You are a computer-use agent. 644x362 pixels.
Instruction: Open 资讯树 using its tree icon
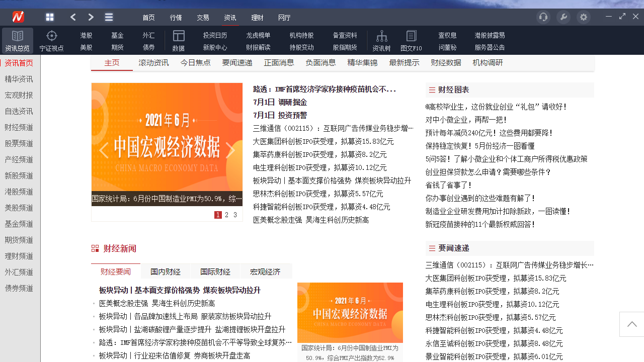point(381,36)
